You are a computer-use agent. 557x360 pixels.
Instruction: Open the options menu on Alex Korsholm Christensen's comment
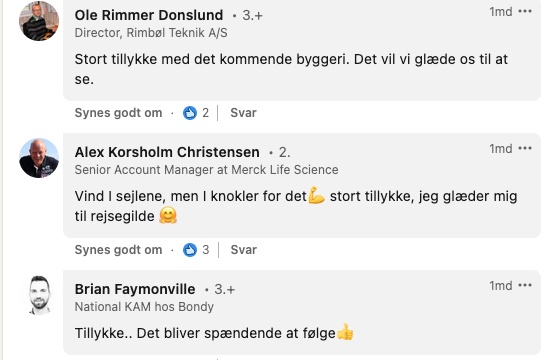[525, 148]
